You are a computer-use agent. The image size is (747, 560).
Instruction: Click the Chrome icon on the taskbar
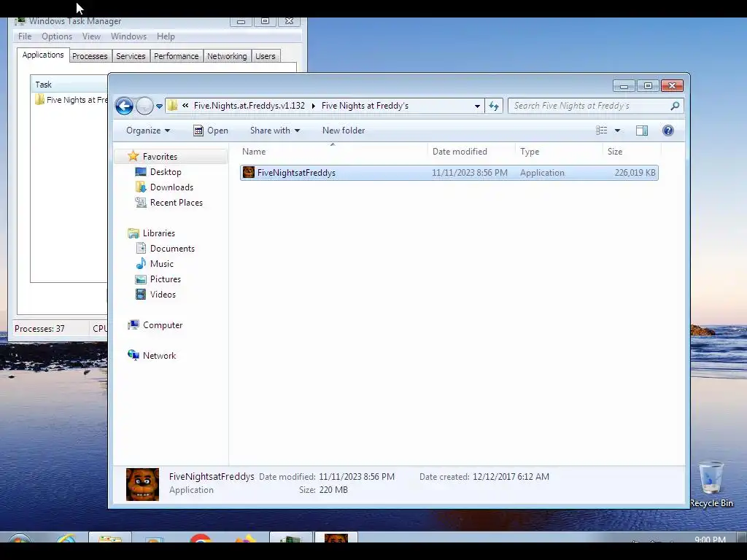click(x=200, y=539)
